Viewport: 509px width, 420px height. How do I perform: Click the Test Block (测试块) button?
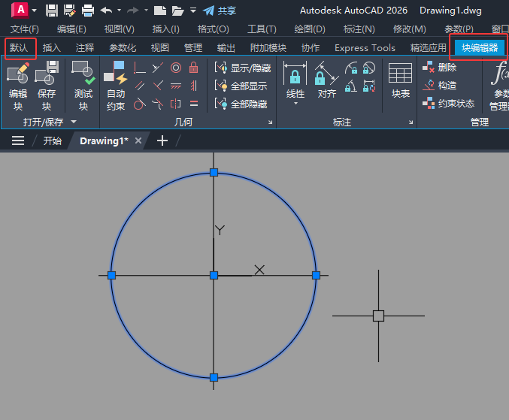coord(83,86)
